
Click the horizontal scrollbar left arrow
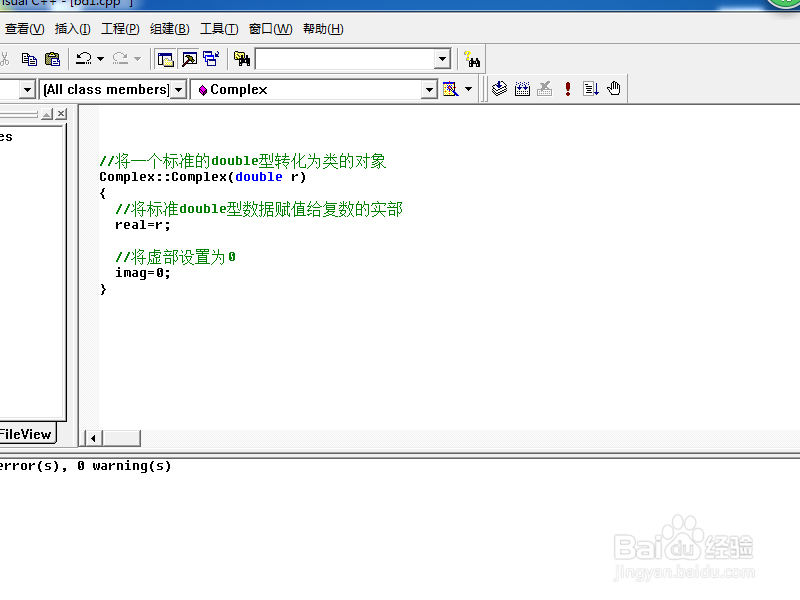tap(93, 438)
